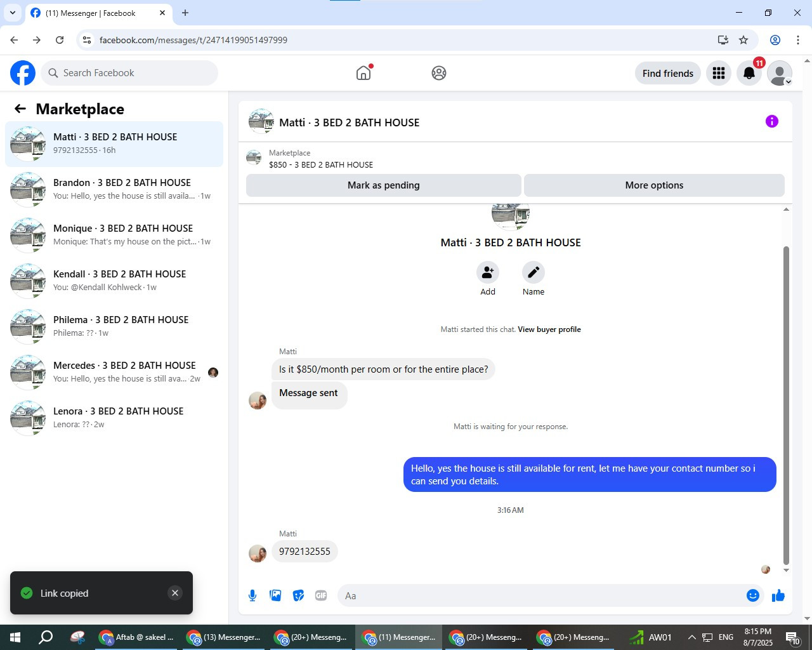Open the notifications bell icon
The height and width of the screenshot is (650, 812).
[749, 73]
